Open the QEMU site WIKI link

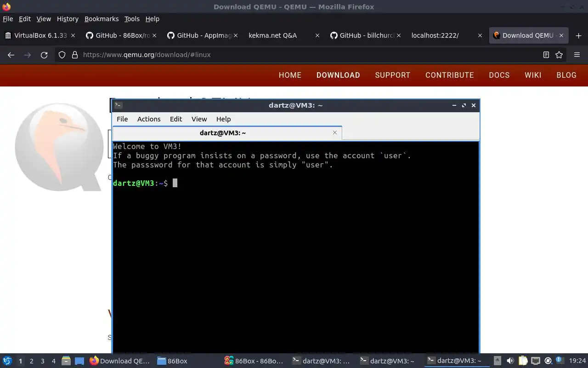533,75
